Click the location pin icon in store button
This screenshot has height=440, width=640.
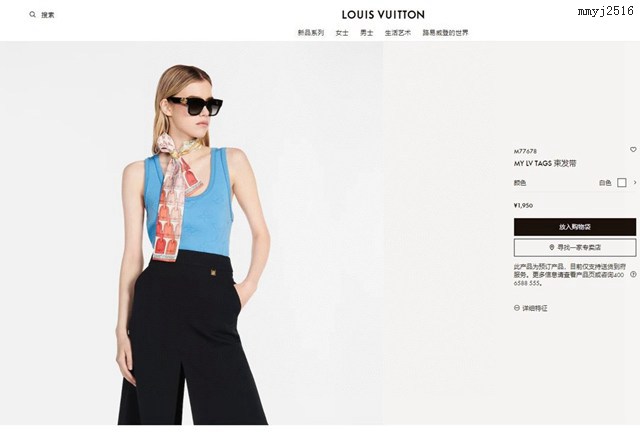[x=552, y=247]
